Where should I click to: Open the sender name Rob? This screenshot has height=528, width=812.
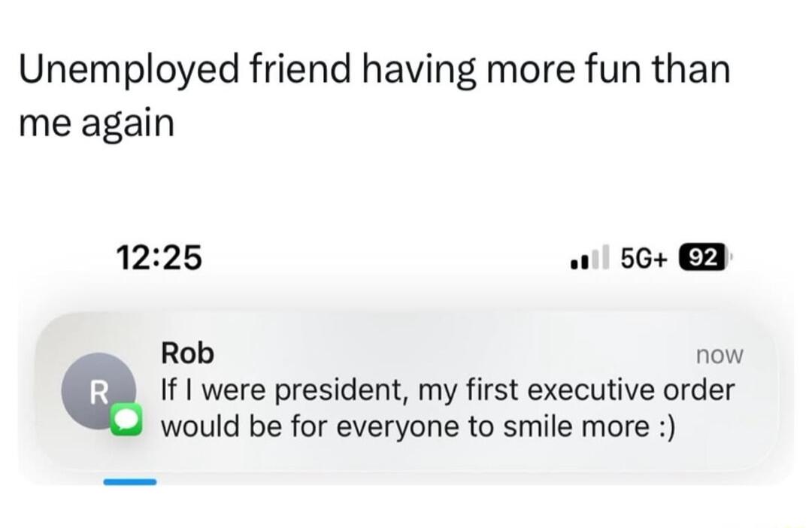(188, 353)
